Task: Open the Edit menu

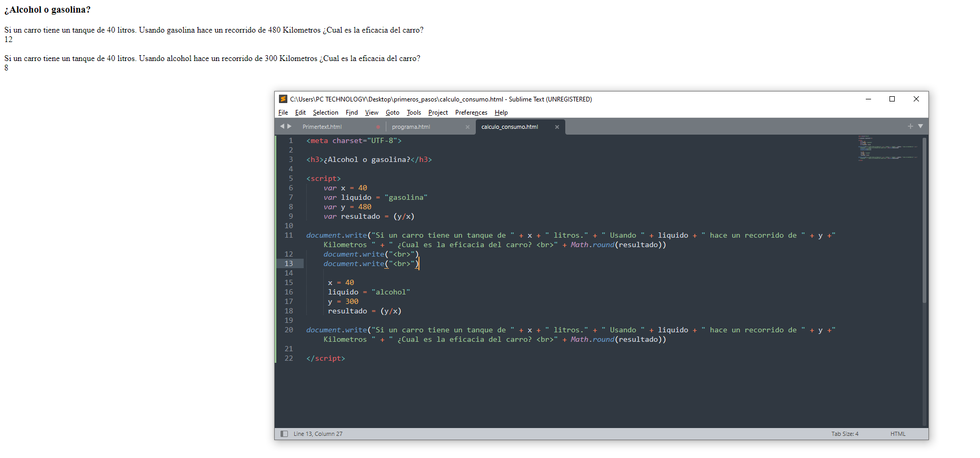Action: [301, 113]
